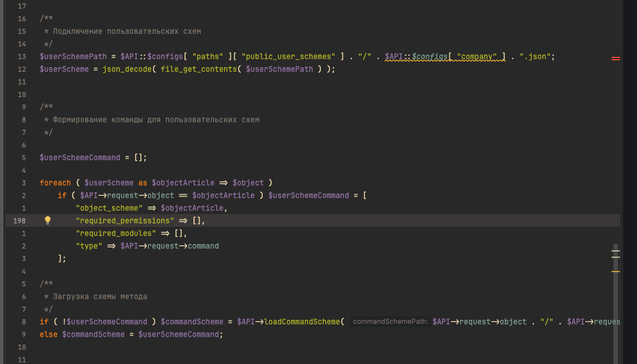Click the red error stripe marker
The height and width of the screenshot is (364, 637).
(615, 59)
